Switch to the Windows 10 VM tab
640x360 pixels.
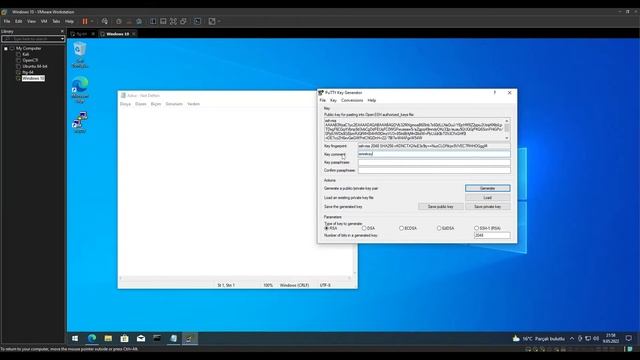[118, 34]
